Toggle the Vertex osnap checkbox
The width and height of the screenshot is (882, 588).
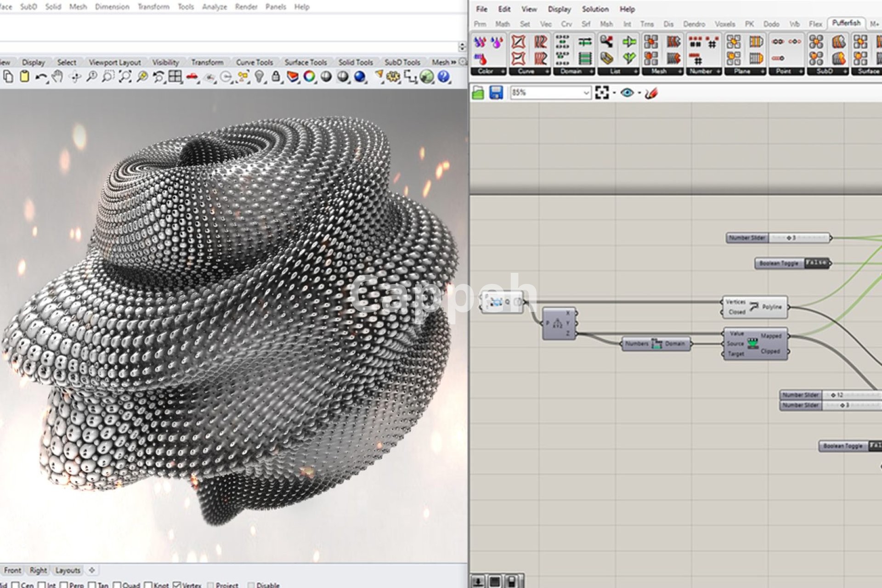coord(177,585)
